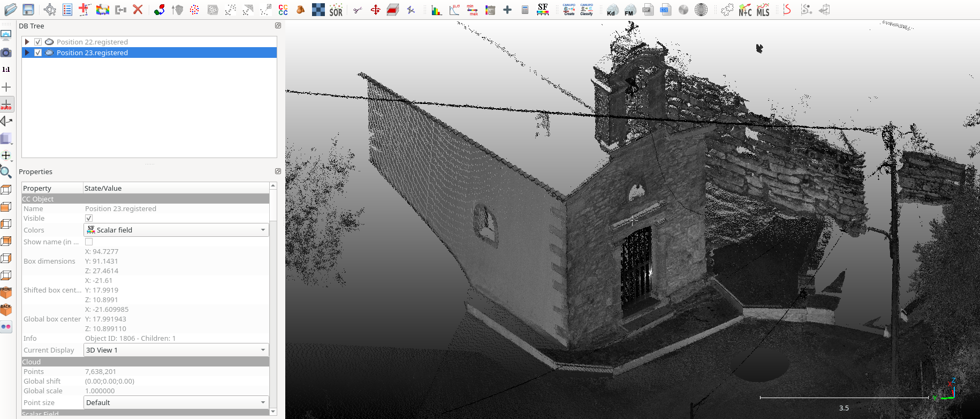Click the register entities icon

(159, 10)
